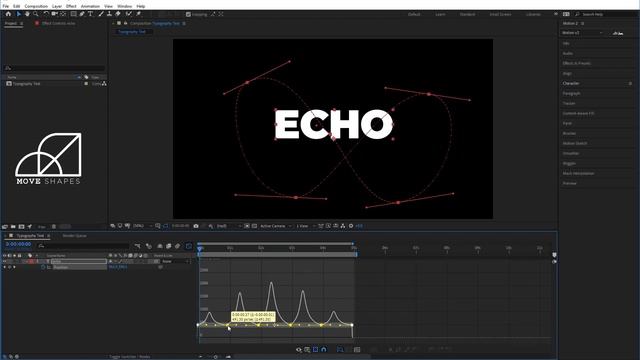Click the timeline zoom slider at bottom
640x360 pixels.
click(x=216, y=357)
